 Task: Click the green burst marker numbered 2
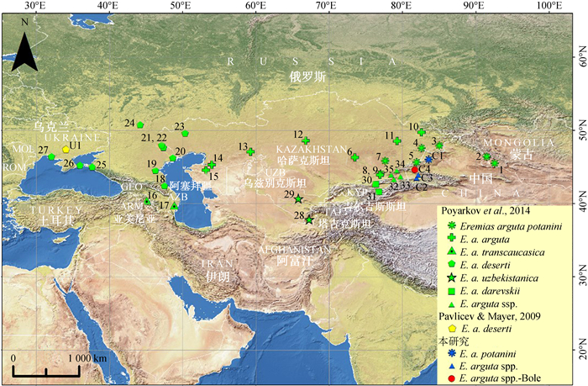click(486, 157)
